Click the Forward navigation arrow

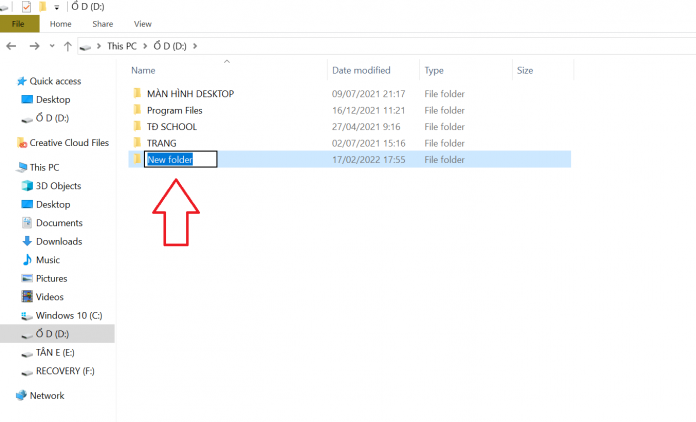tap(34, 46)
